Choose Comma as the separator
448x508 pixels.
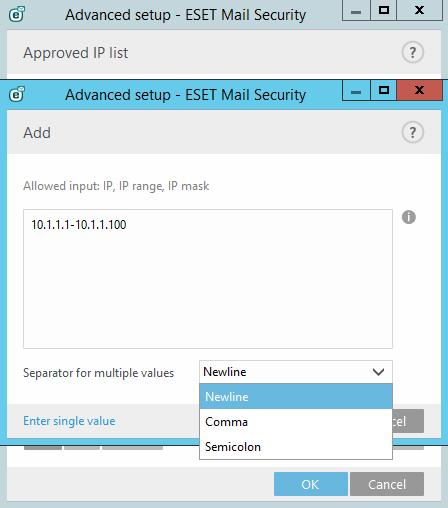coord(296,422)
